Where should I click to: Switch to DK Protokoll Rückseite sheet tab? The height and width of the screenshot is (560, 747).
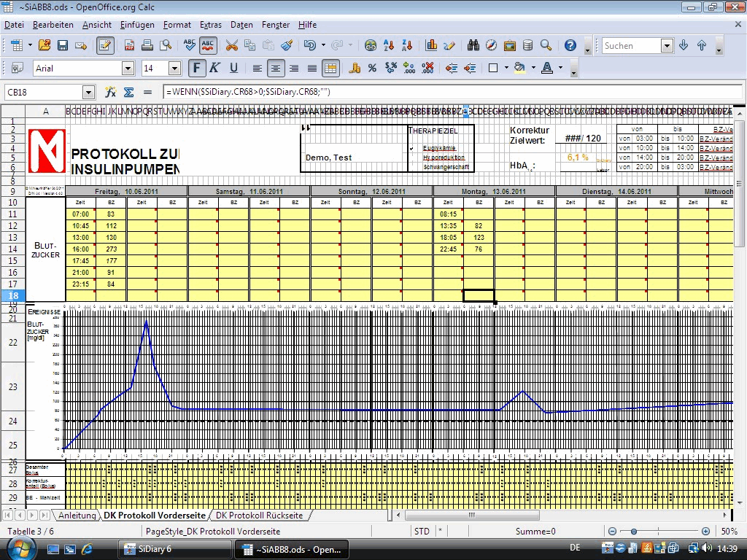click(259, 516)
